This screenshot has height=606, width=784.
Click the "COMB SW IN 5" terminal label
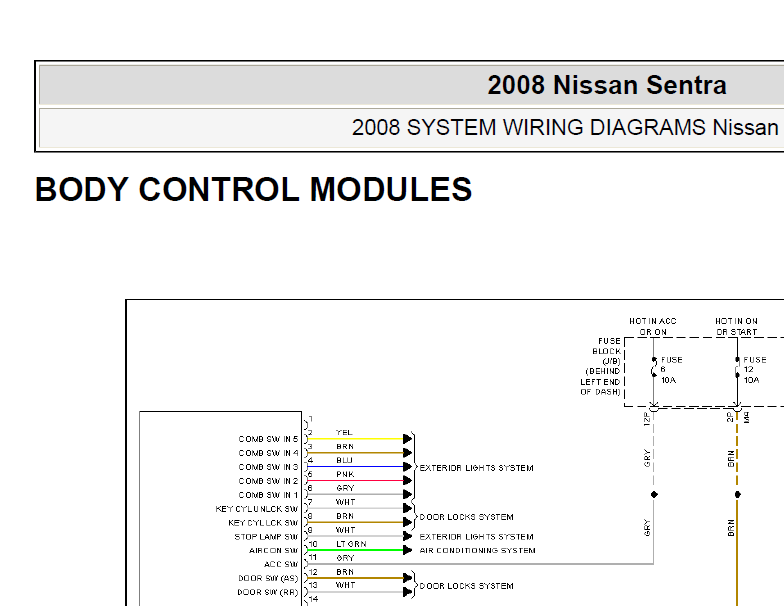point(268,439)
